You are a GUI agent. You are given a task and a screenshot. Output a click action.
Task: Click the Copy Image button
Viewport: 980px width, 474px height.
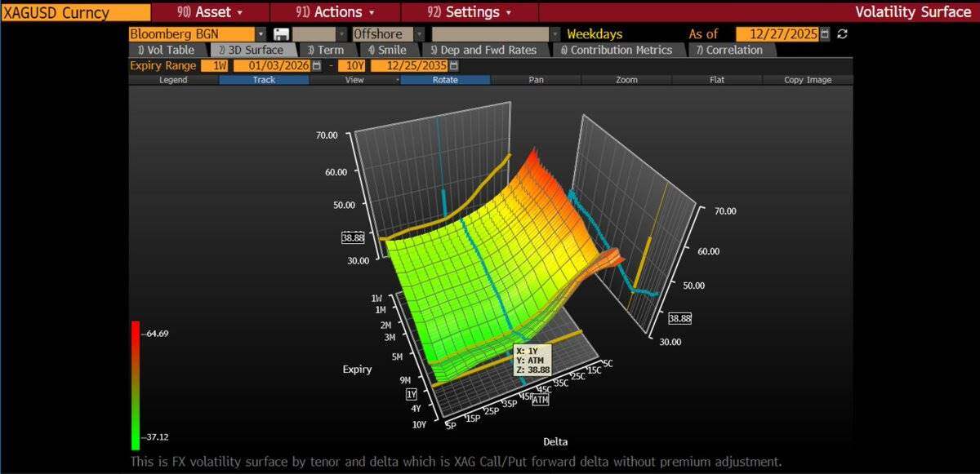point(808,80)
